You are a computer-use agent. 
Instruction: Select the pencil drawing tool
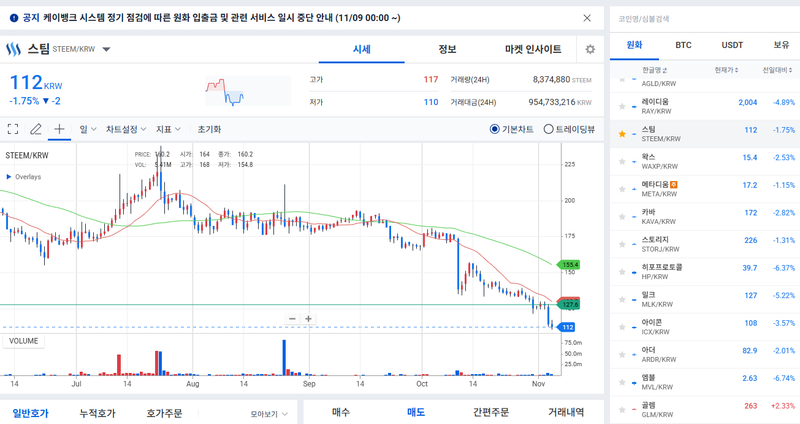coord(36,129)
